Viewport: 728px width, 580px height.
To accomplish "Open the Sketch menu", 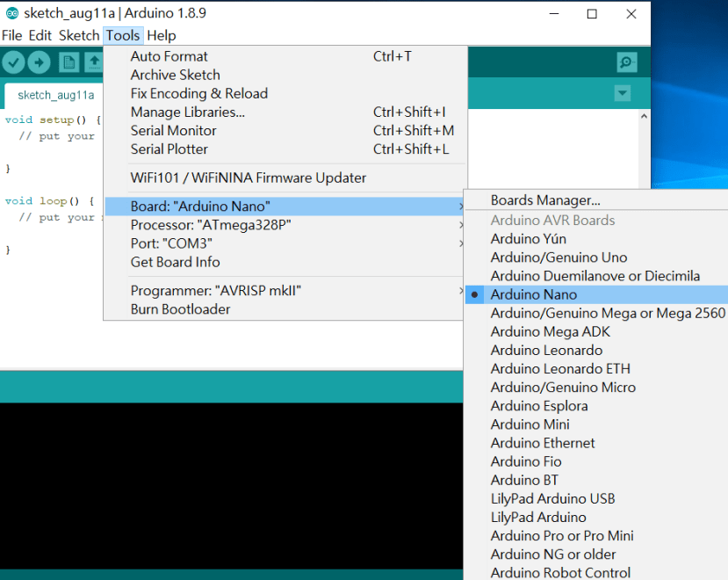I will [79, 35].
